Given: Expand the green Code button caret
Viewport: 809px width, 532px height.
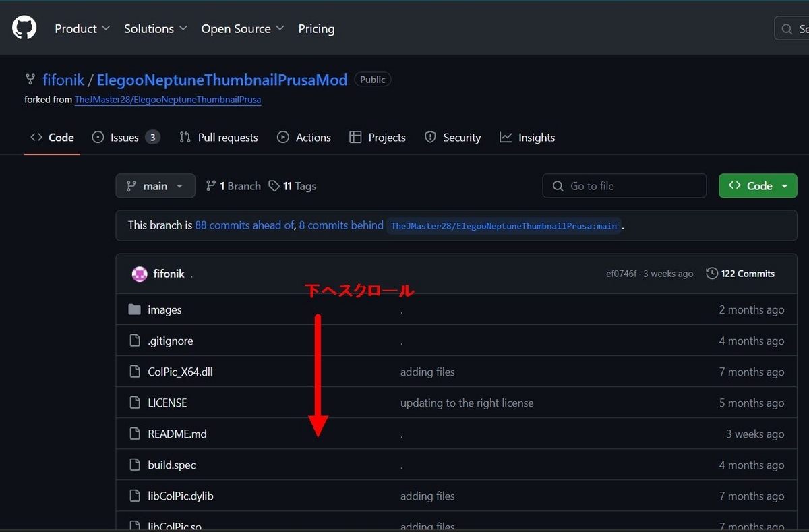Looking at the screenshot, I should pyautogui.click(x=785, y=187).
